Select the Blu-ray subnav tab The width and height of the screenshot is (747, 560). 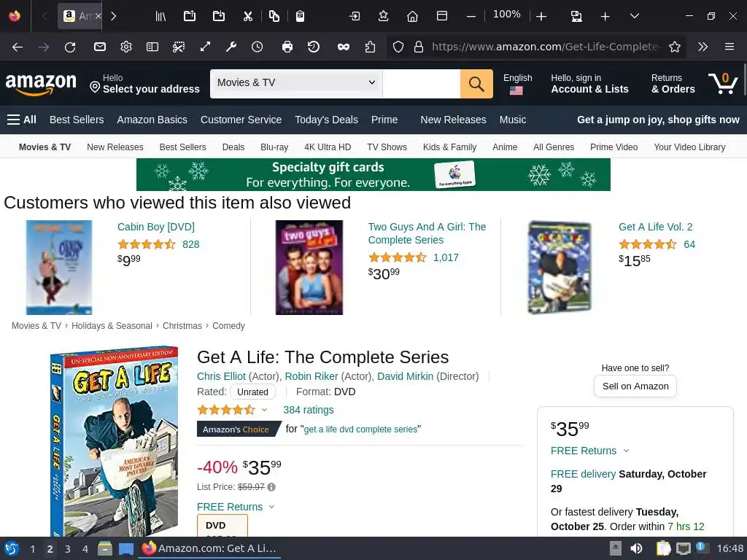pos(274,147)
